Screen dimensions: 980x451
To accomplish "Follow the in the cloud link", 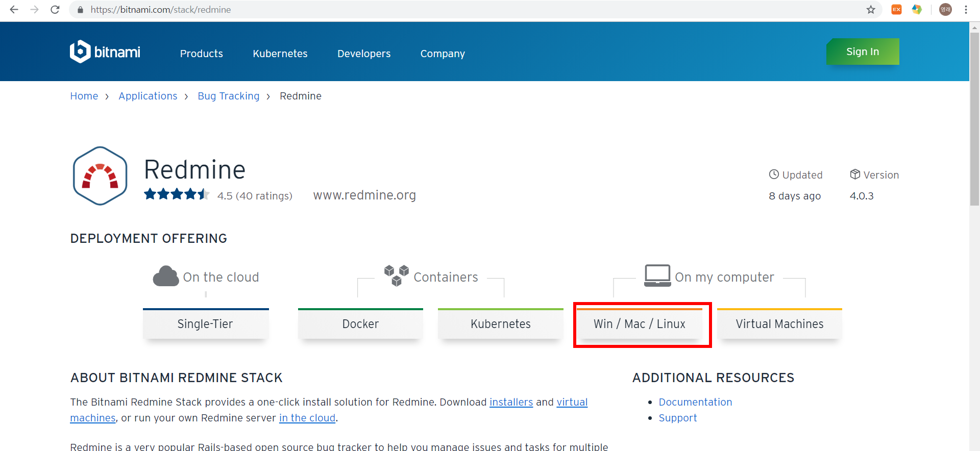I will (307, 418).
